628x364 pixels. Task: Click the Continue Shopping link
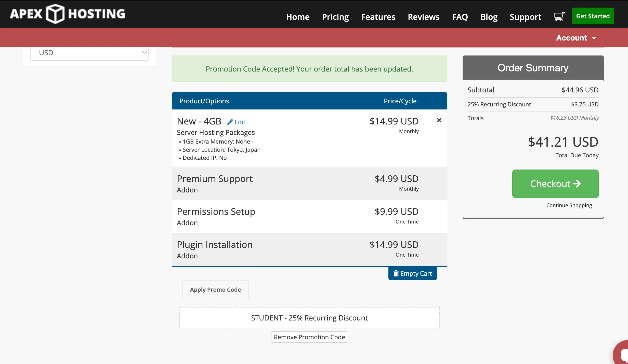(569, 205)
